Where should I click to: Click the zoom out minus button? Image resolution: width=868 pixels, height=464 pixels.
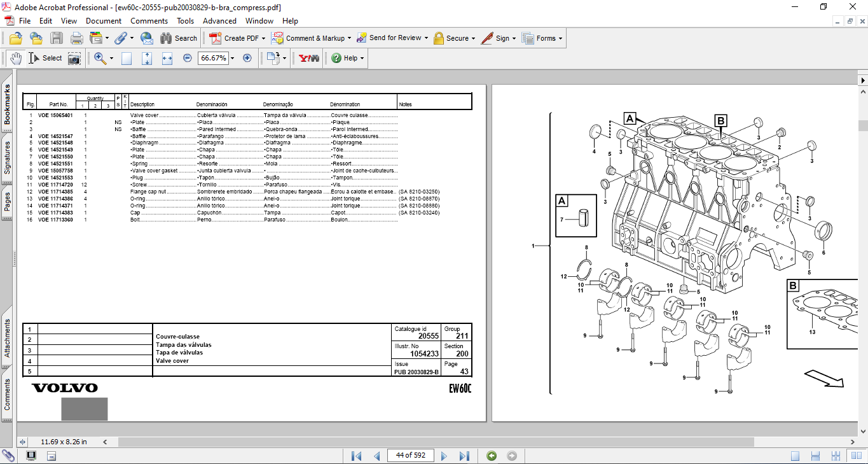(188, 58)
